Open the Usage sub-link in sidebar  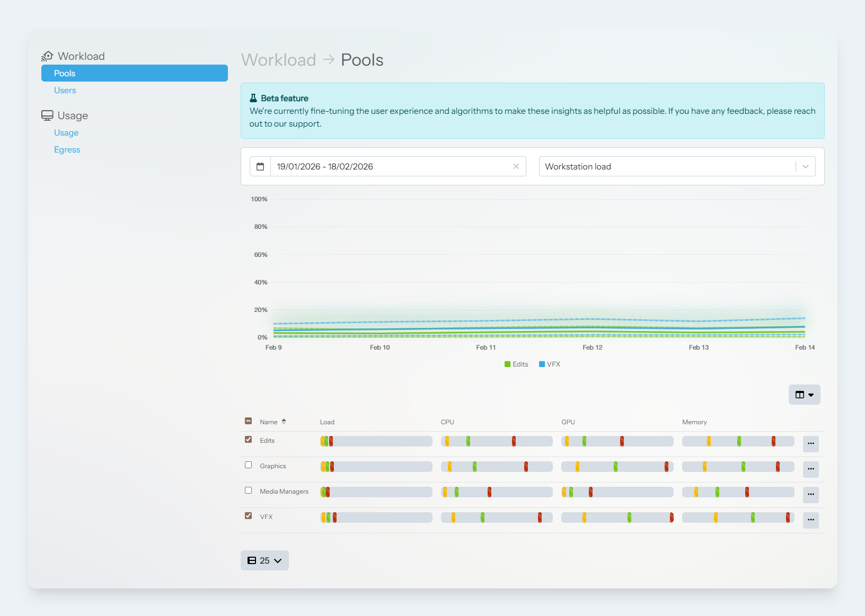click(x=66, y=133)
